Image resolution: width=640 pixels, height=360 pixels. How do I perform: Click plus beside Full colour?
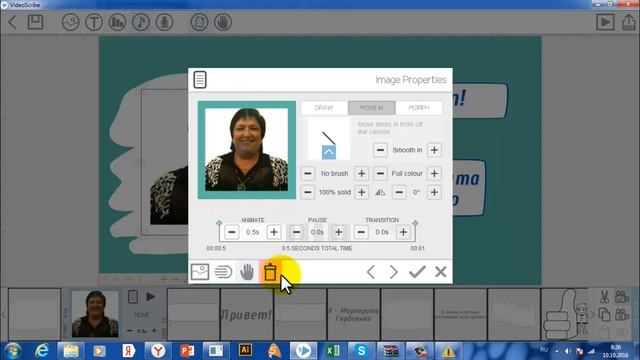click(x=434, y=173)
